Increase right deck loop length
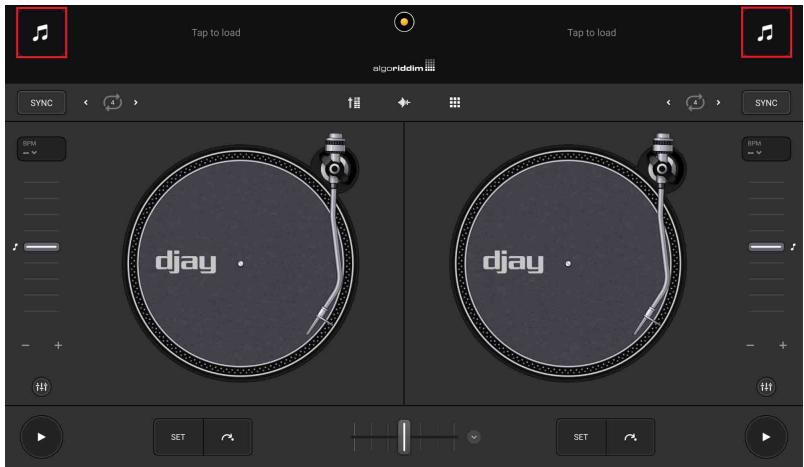This screenshot has width=804, height=467. point(718,103)
